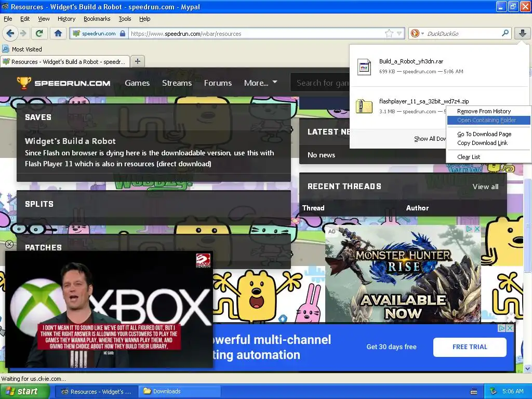Click the taskbar clock showing 5:06 AM
This screenshot has height=399, width=532.
click(x=513, y=392)
